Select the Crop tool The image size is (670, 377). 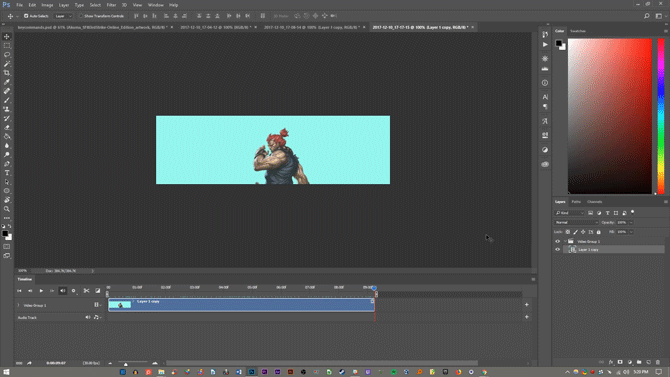pyautogui.click(x=7, y=73)
